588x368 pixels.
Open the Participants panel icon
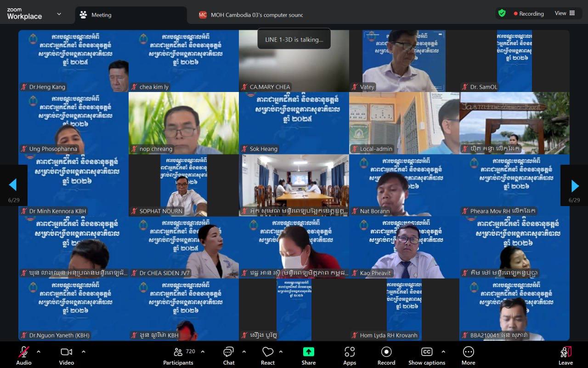tap(178, 352)
